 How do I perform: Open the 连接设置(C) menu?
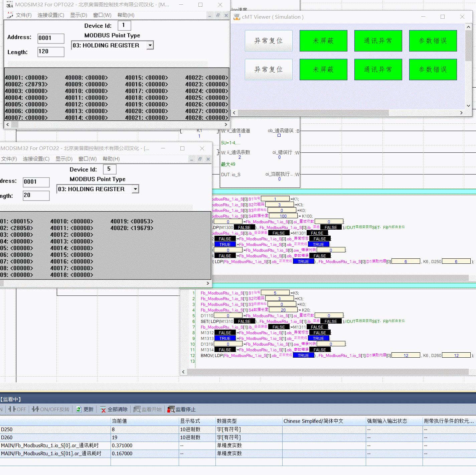tap(51, 15)
